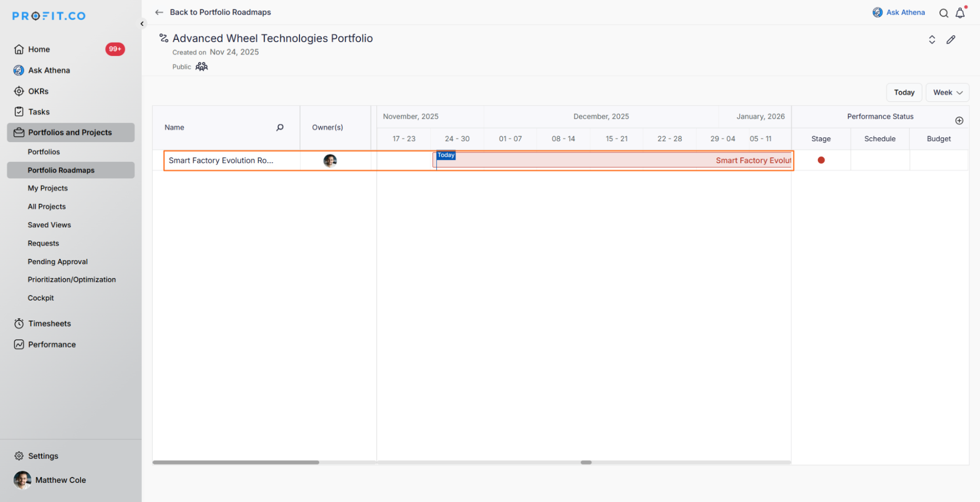Open the search magnifier in top bar

[x=944, y=13]
